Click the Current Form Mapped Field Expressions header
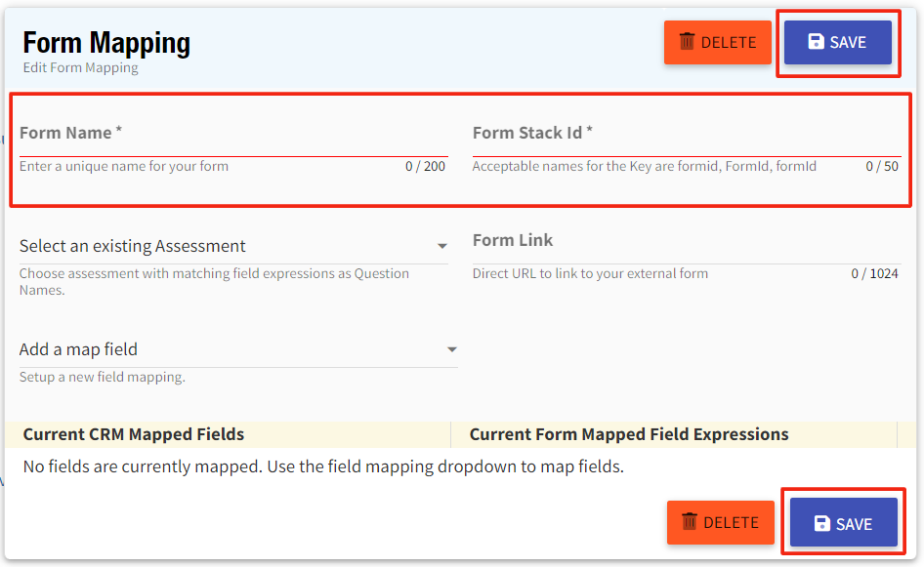Viewport: 924px width, 567px height. click(x=629, y=434)
